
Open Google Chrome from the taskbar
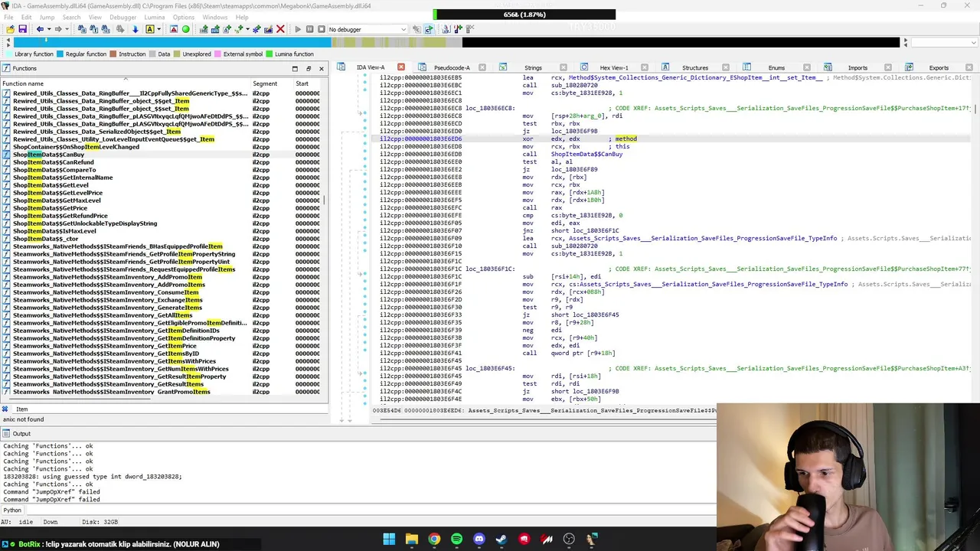(x=434, y=539)
